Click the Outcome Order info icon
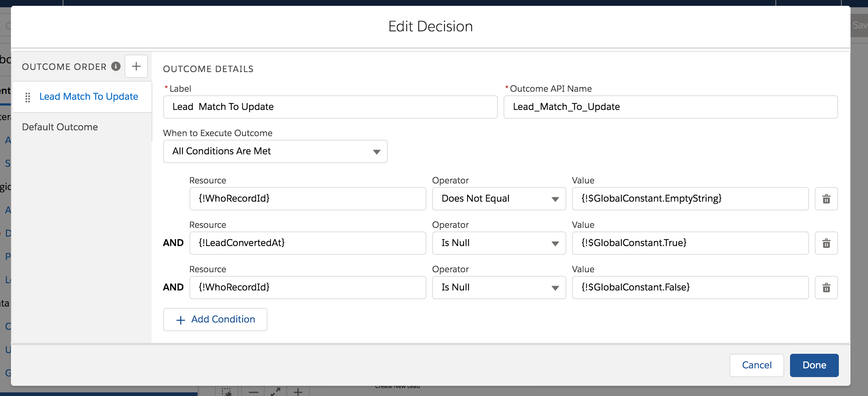Viewport: 868px width, 396px height. 116,66
